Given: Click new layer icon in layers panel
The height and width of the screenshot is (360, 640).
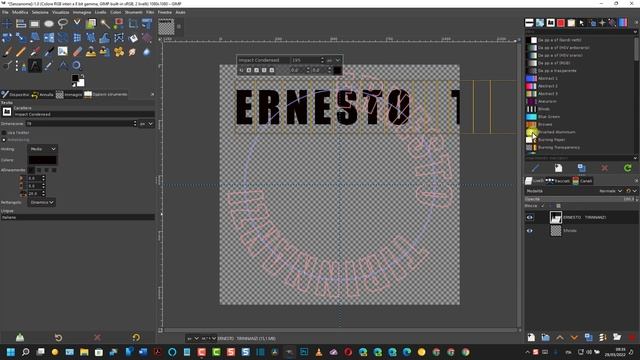Looking at the screenshot, I should 531,337.
